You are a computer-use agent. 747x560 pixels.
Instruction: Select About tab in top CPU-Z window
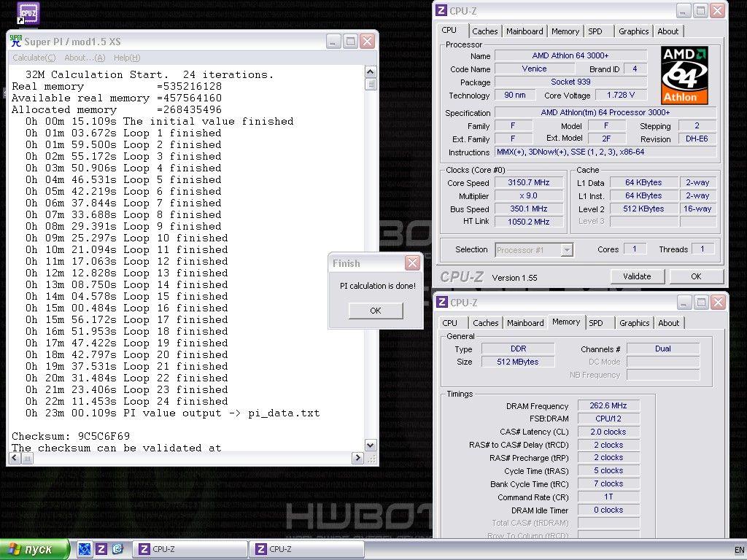[668, 31]
